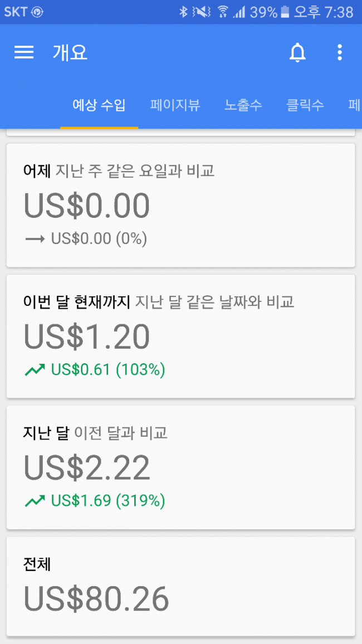
Task: Open the 어제 earnings card
Action: [x=180, y=205]
